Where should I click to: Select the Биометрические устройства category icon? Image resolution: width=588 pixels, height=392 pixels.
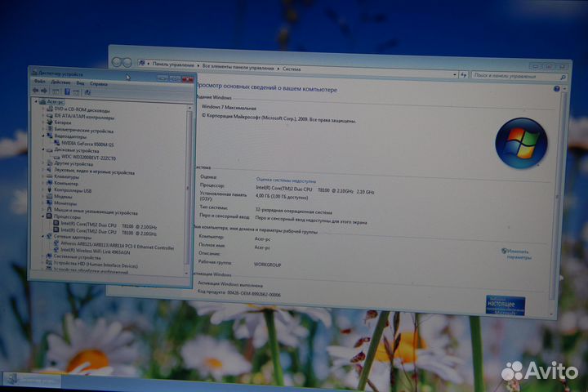pos(50,129)
